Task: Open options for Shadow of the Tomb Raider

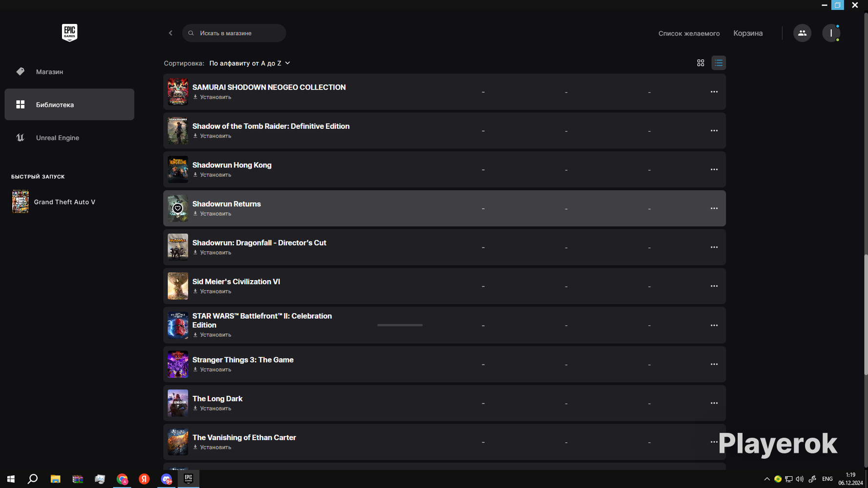Action: [714, 131]
